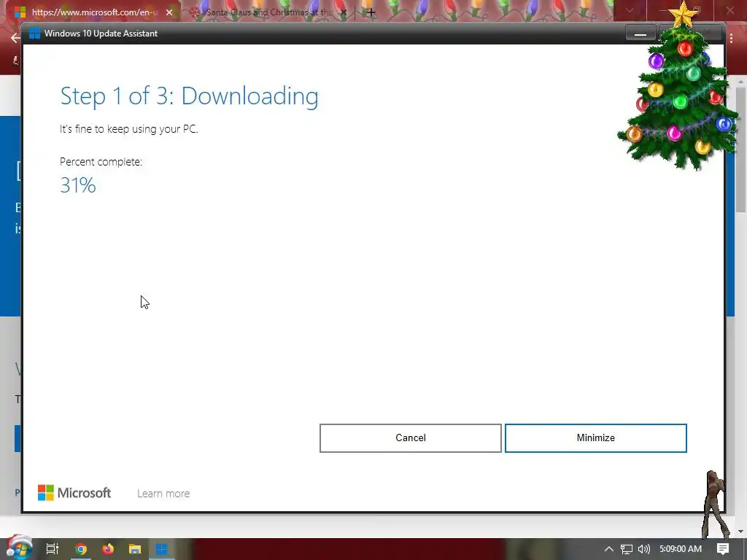Image resolution: width=747 pixels, height=560 pixels.
Task: Minimize Update Assistant from its title bar
Action: tap(640, 34)
